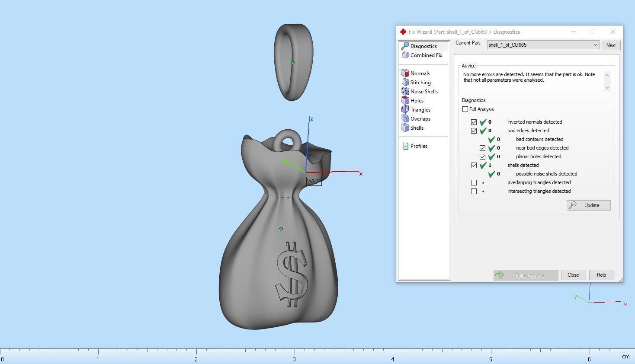Minimize the Fix Wizard dialog
This screenshot has width=635, height=364.
[574, 32]
